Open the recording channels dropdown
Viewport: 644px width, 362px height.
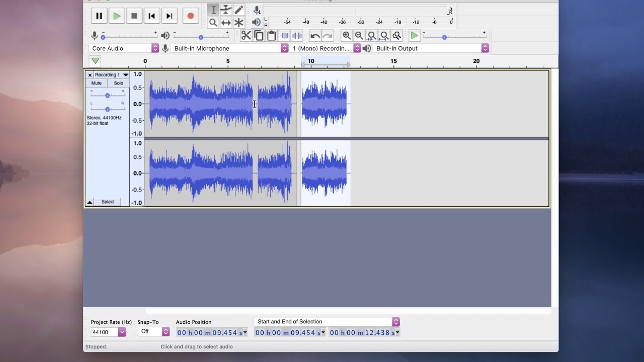pyautogui.click(x=326, y=48)
